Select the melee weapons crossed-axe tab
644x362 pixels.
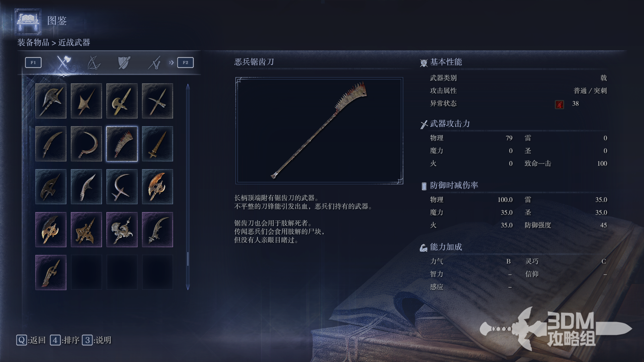pyautogui.click(x=63, y=62)
